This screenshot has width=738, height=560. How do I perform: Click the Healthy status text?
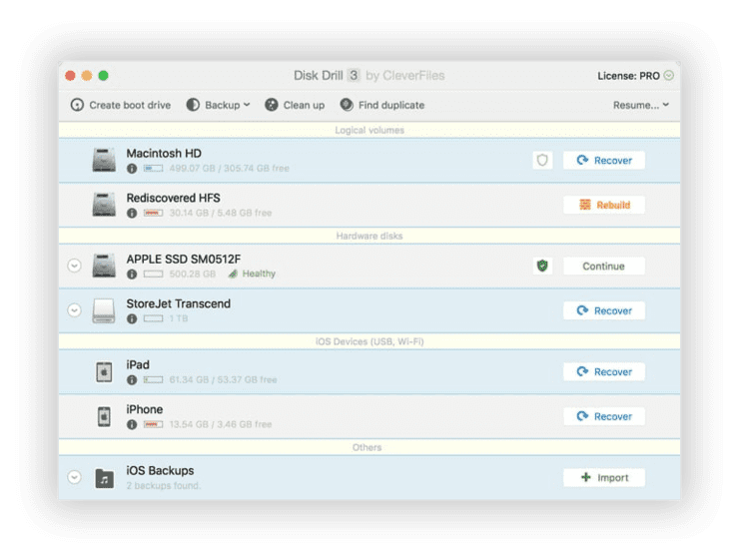pyautogui.click(x=259, y=274)
